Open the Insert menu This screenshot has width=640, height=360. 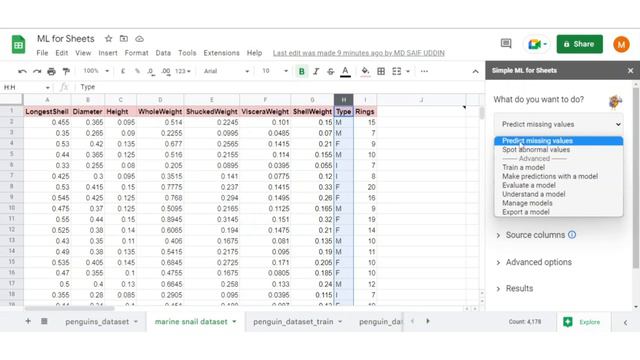108,53
